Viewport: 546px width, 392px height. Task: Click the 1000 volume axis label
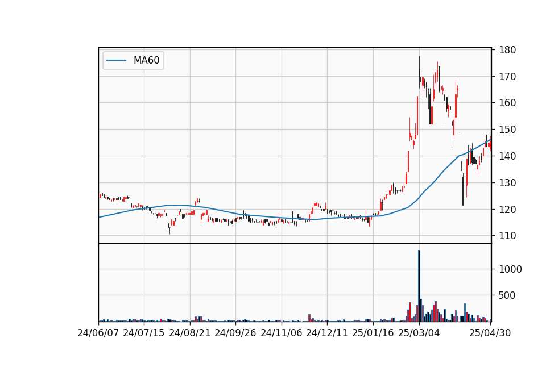511,269
